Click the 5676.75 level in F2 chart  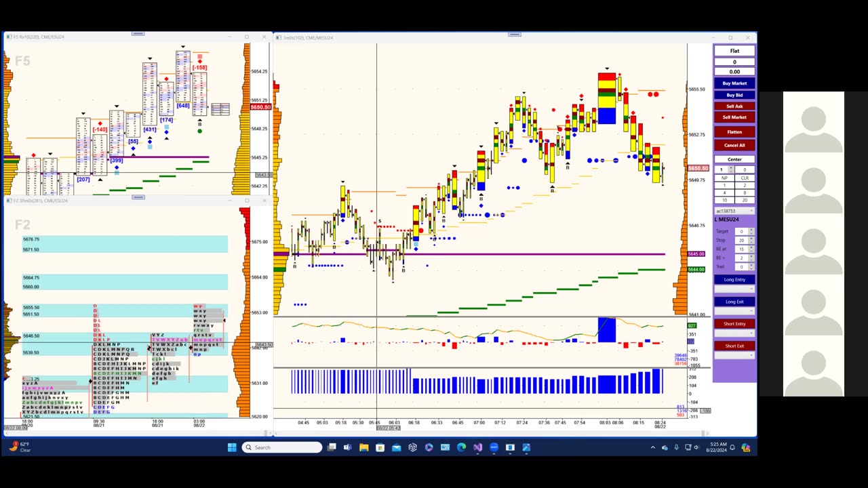click(x=31, y=239)
